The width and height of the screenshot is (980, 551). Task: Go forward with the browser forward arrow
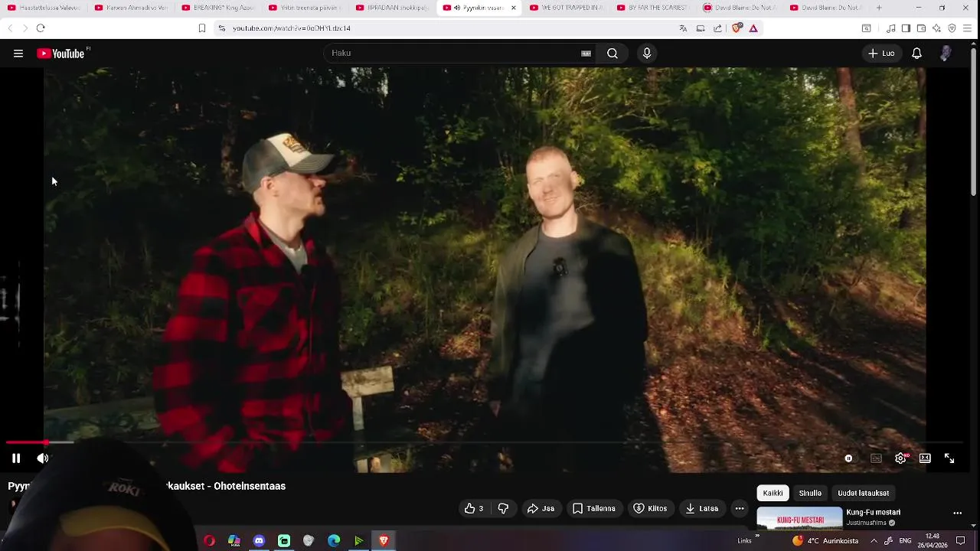(x=24, y=28)
